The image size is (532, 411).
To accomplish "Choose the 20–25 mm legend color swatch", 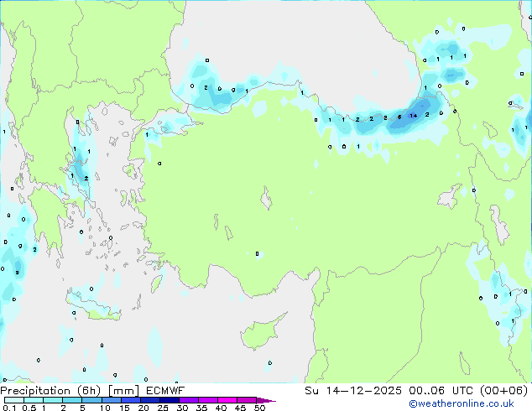I will [150, 400].
